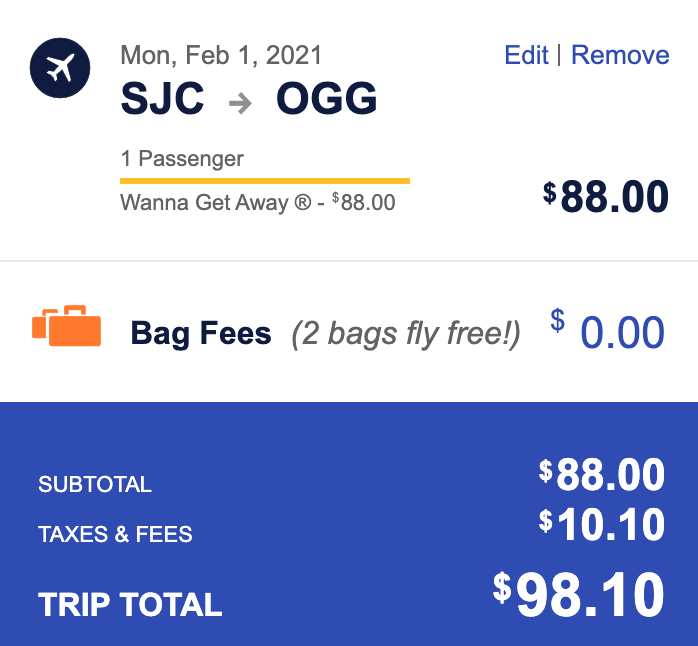Click the $0.00 bag fee amount
Screen dimensions: 698x646
point(608,329)
